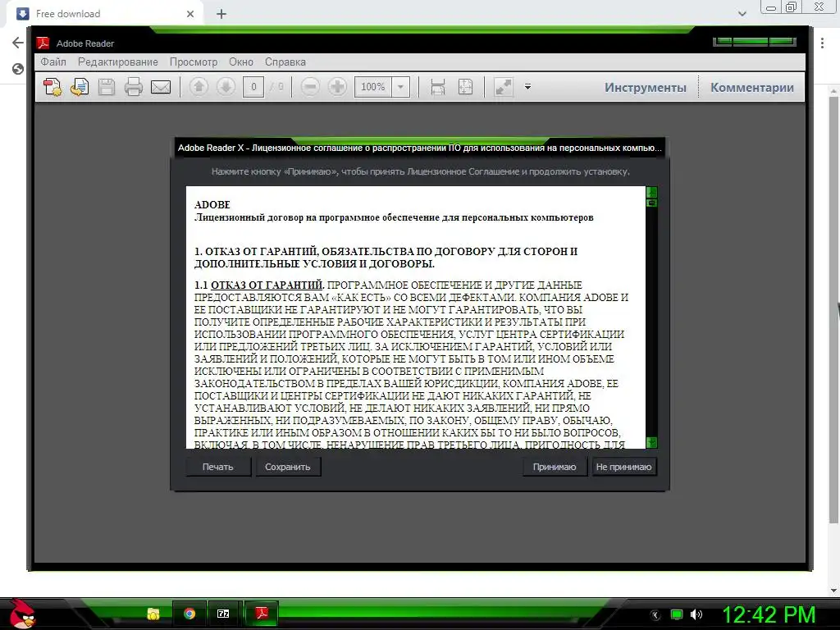Click license text scrollbar down arrow
The image size is (840, 630).
click(651, 442)
